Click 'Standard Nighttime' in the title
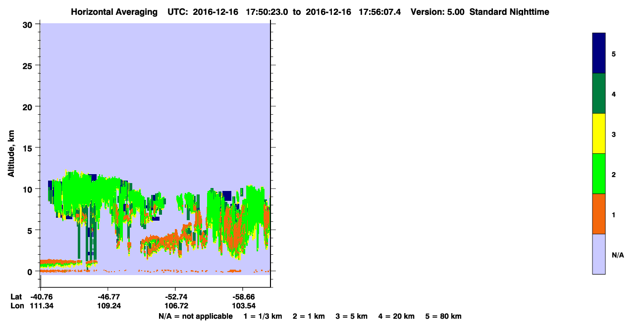Image resolution: width=644 pixels, height=330 pixels. [x=509, y=12]
